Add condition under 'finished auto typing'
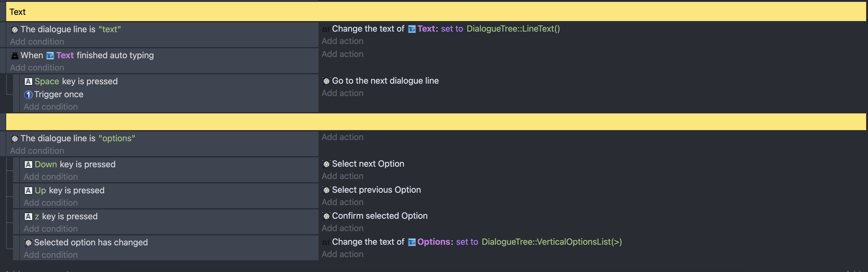This screenshot has width=868, height=272. 37,68
